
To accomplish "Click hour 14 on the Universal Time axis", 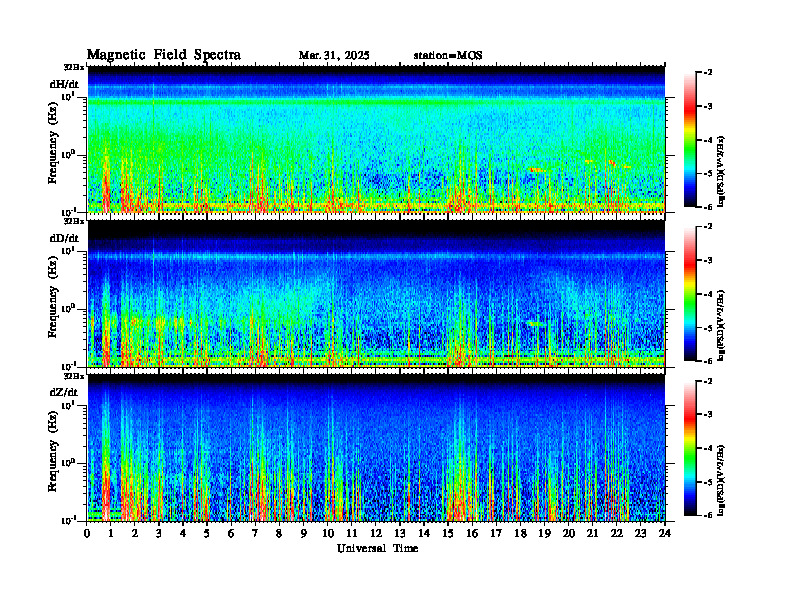I will [424, 533].
